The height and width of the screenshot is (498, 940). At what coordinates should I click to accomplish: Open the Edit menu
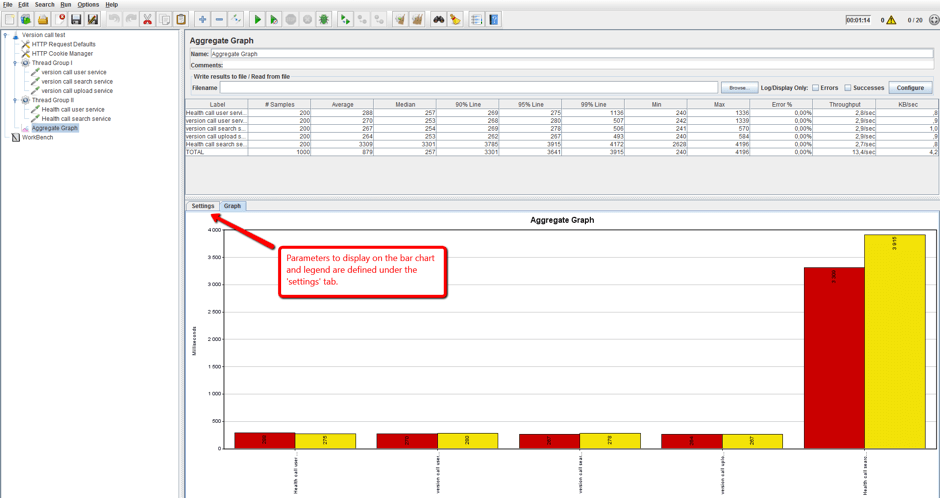[23, 4]
